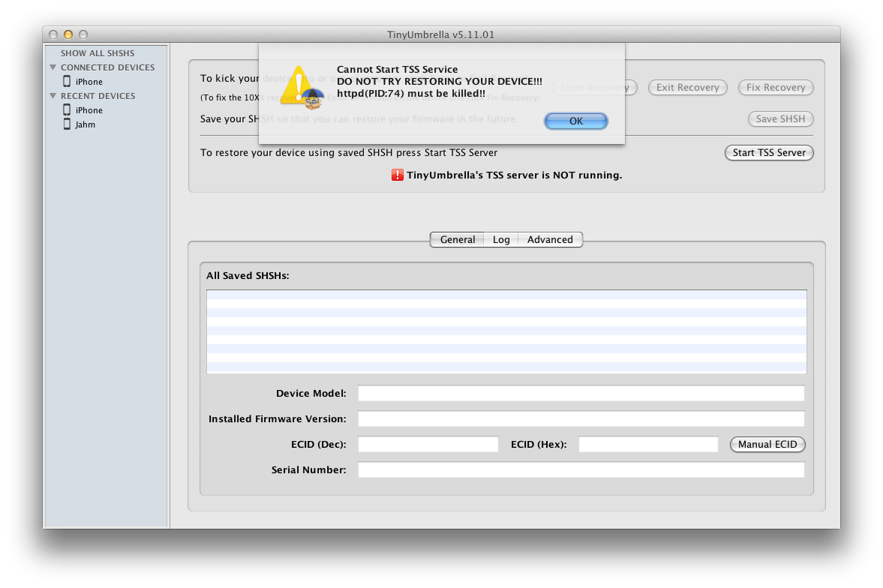The height and width of the screenshot is (588, 883).
Task: Click the Fix Recovery button
Action: pos(776,87)
